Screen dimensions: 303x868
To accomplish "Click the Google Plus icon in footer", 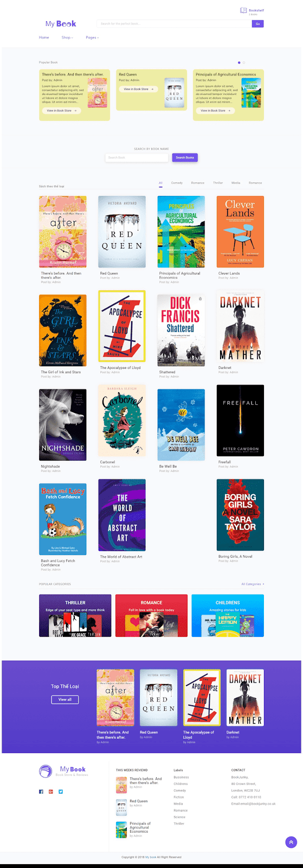I will pyautogui.click(x=51, y=792).
